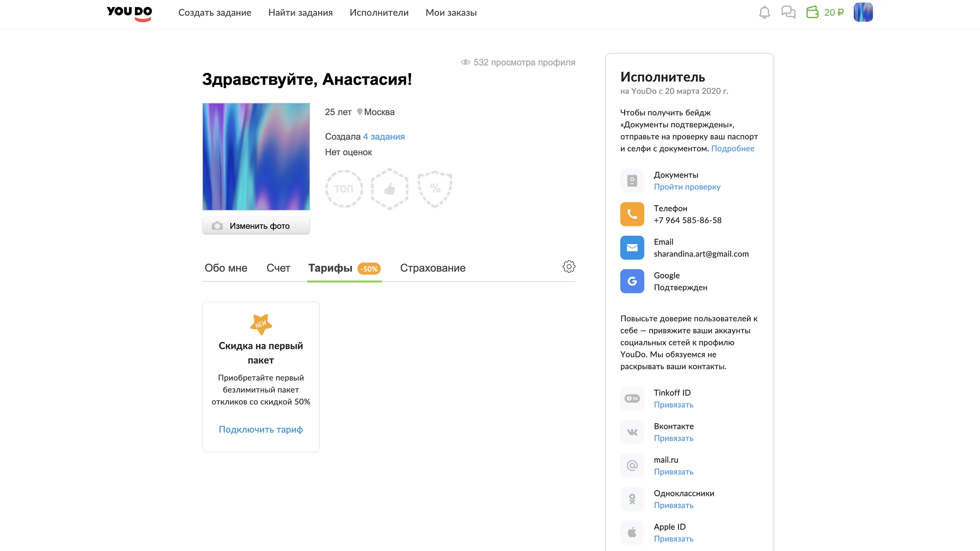Click the thumbs-up hexagon badge

pos(389,189)
